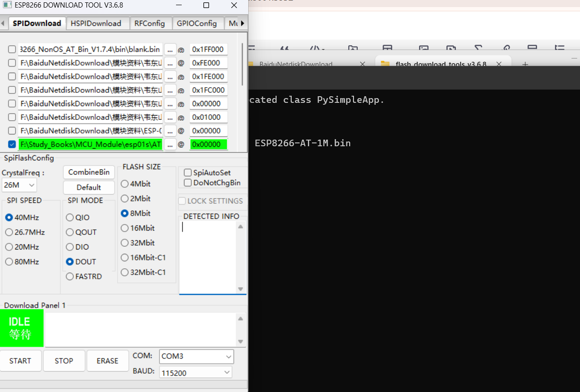Open browse button for 0x1FC000 row
This screenshot has width=580, height=392.
[x=170, y=90]
